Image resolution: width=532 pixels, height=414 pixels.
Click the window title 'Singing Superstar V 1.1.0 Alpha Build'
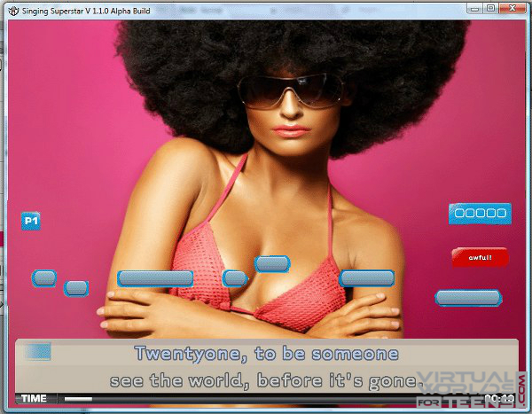(86, 11)
